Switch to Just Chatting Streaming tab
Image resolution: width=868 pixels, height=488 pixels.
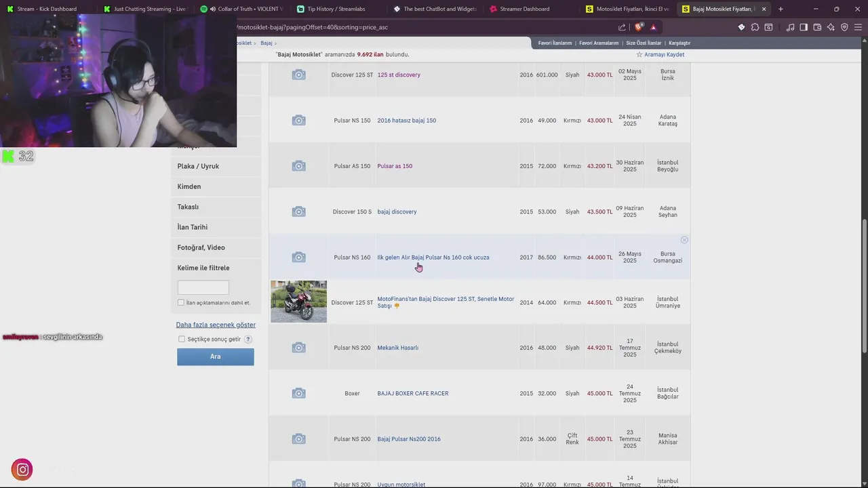146,9
